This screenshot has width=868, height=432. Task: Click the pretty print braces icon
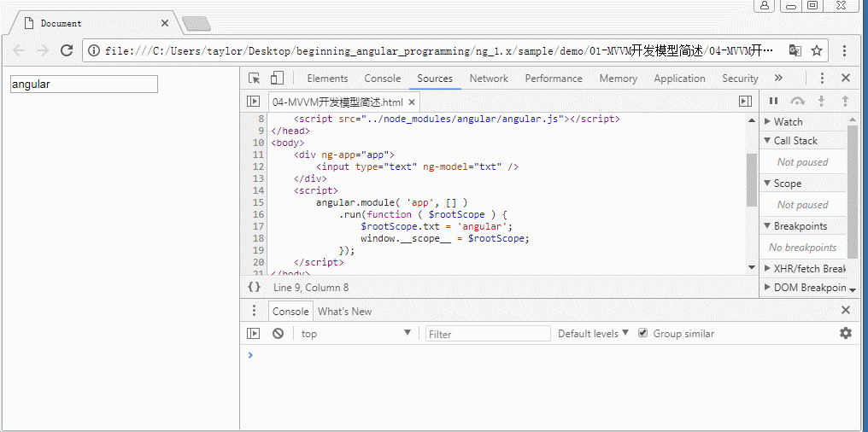click(254, 288)
